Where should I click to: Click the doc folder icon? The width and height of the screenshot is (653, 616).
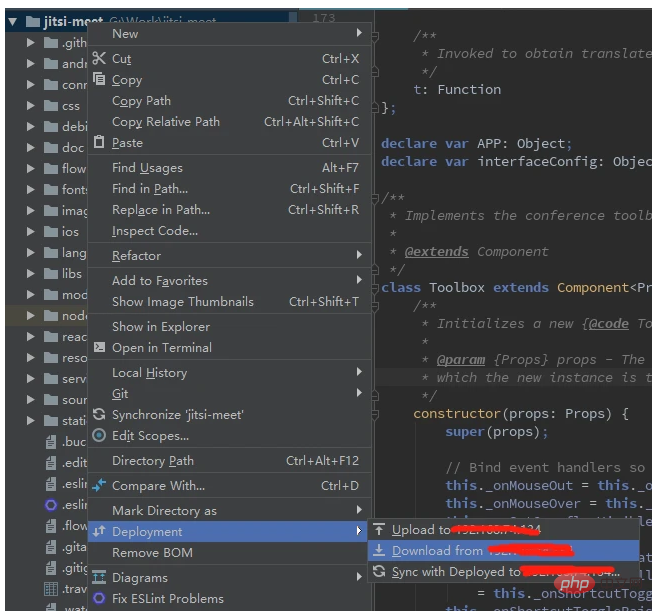tap(51, 147)
